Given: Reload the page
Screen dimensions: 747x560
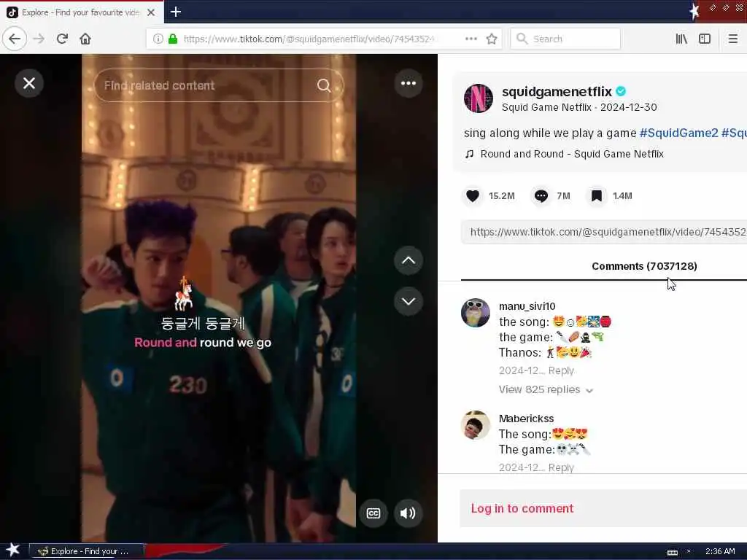Looking at the screenshot, I should click(x=62, y=39).
